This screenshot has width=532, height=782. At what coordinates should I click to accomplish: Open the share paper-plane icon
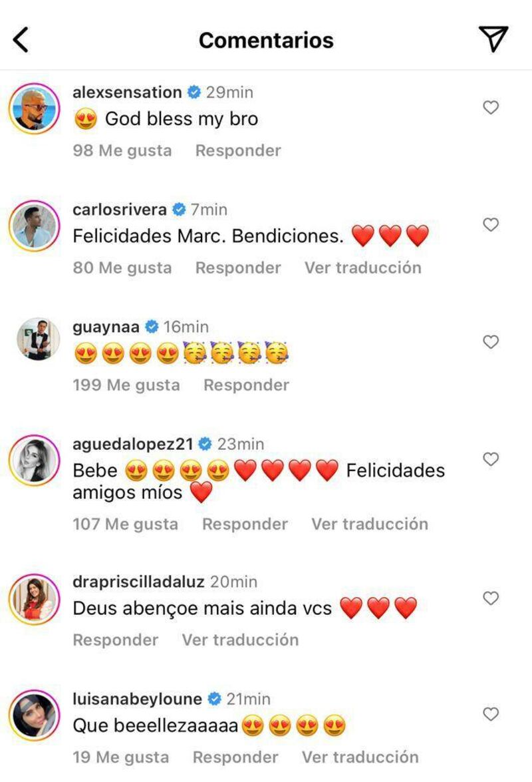pyautogui.click(x=493, y=39)
